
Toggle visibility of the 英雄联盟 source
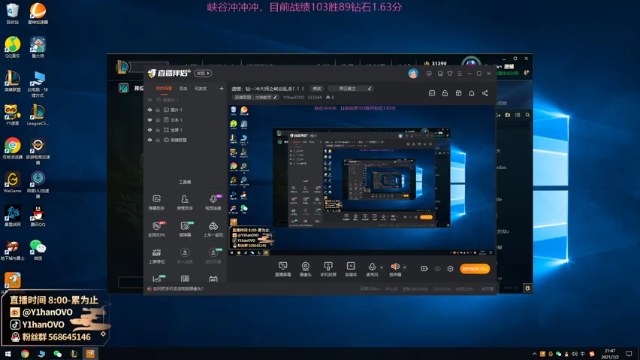150,140
